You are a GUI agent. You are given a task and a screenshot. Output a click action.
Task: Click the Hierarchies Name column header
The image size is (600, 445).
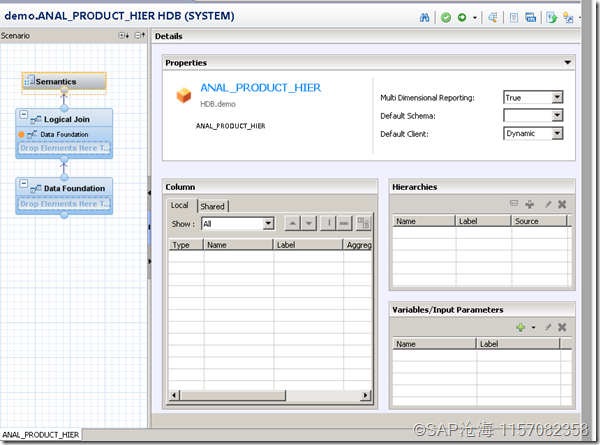pyautogui.click(x=424, y=221)
